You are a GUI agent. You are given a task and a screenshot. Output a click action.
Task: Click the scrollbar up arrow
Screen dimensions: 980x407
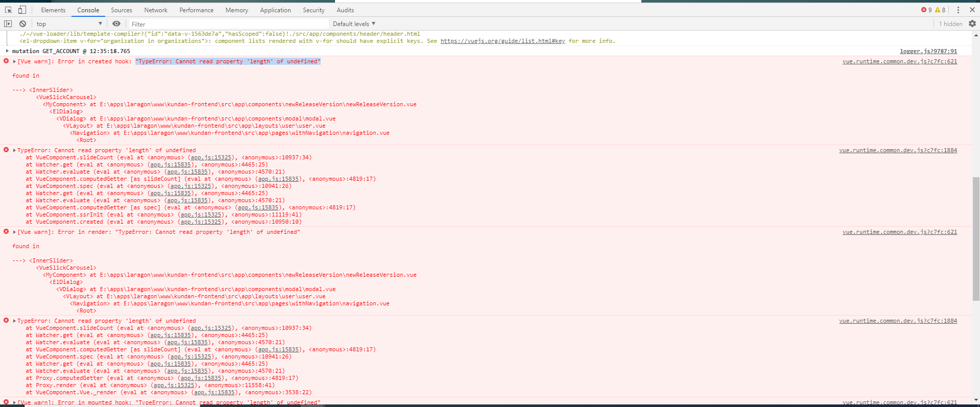coord(976,35)
